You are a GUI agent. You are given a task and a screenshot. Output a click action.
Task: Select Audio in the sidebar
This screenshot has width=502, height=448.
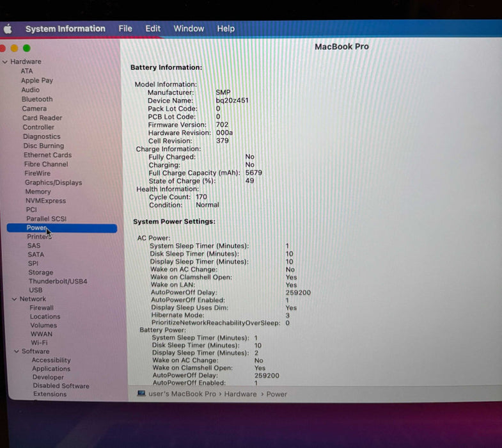click(31, 90)
